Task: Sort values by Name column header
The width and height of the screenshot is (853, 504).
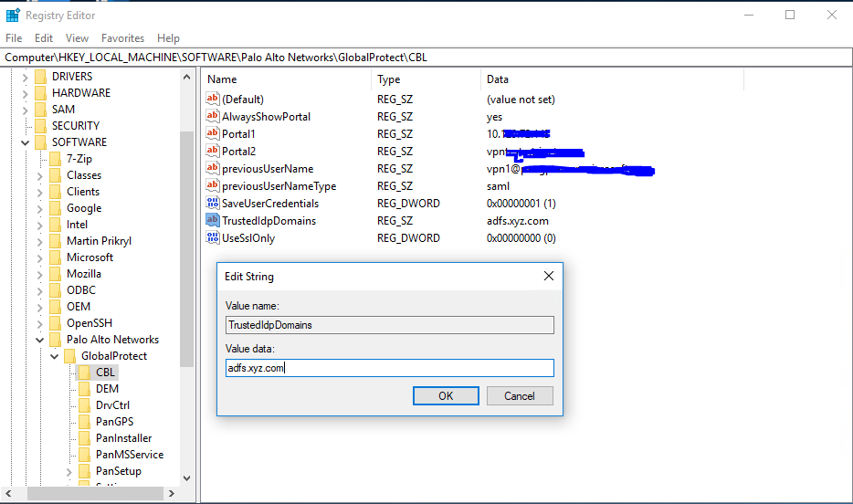Action: click(286, 79)
